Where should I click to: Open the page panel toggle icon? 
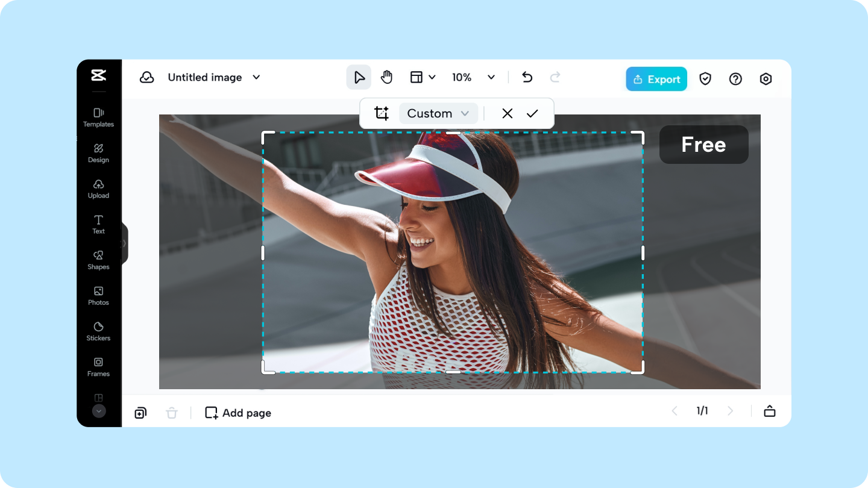click(x=770, y=411)
